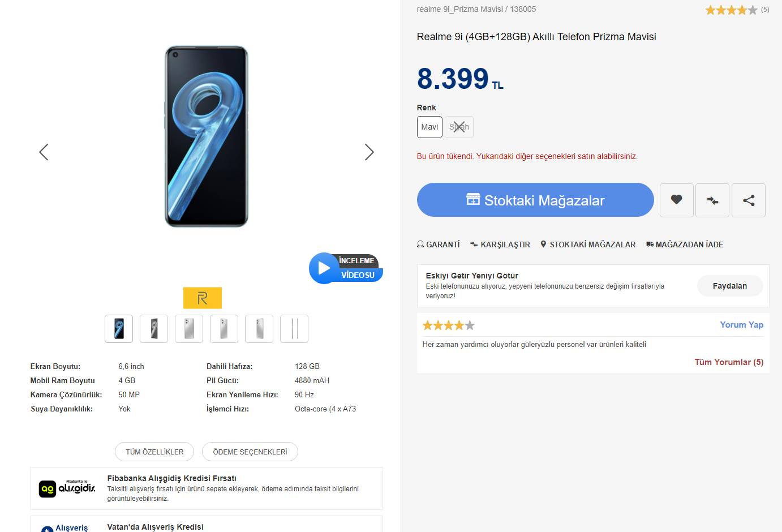The image size is (782, 532).
Task: Play the inceleme videosu
Action: 324,268
